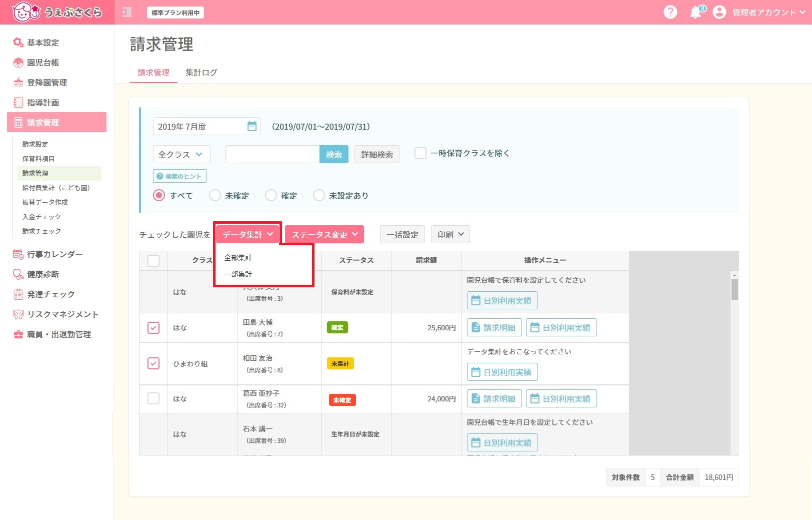Click the 一括設定 button

(402, 234)
